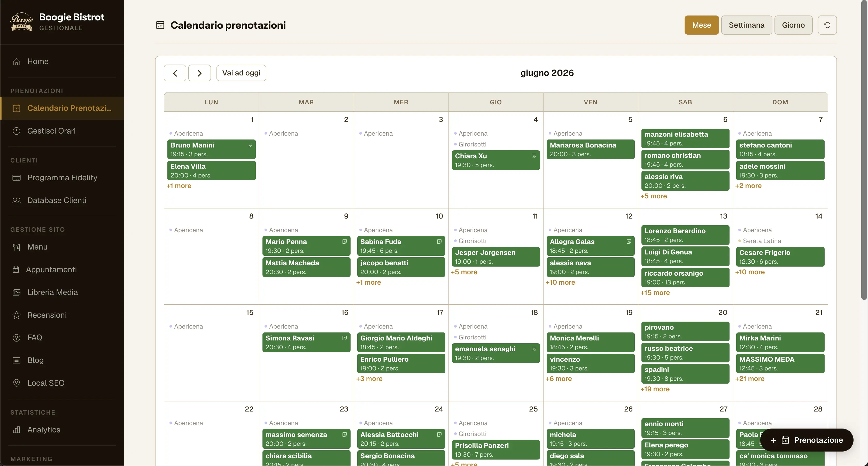Switch to Mese view
The image size is (868, 466).
coord(702,25)
